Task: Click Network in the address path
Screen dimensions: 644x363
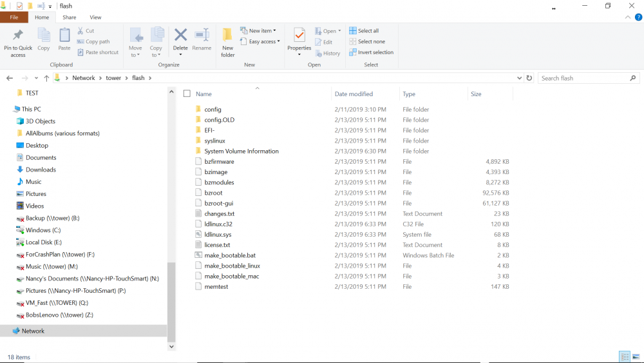Action: 83,78
